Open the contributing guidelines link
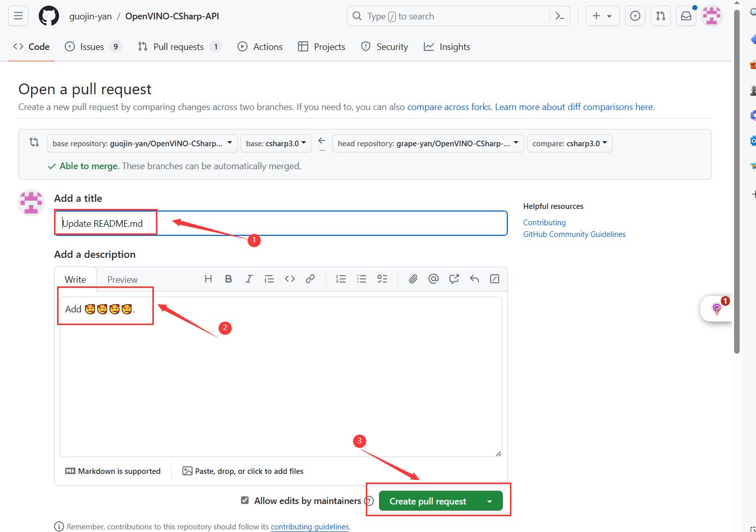The width and height of the screenshot is (756, 532). click(310, 527)
